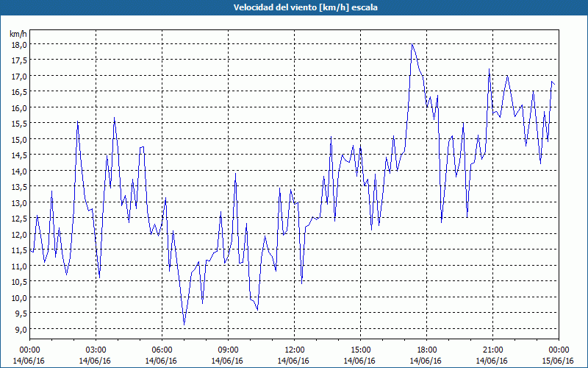Click the '15,5' y-axis label

click(19, 124)
